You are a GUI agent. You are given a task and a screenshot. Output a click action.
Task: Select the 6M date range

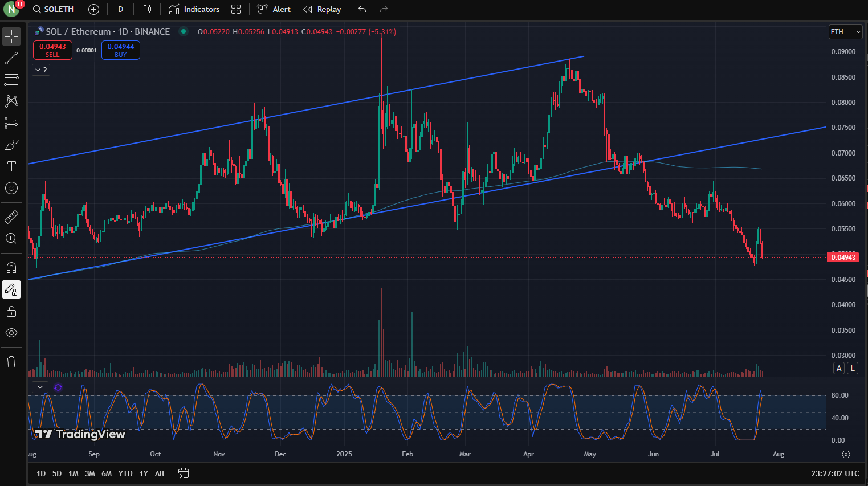tap(107, 473)
